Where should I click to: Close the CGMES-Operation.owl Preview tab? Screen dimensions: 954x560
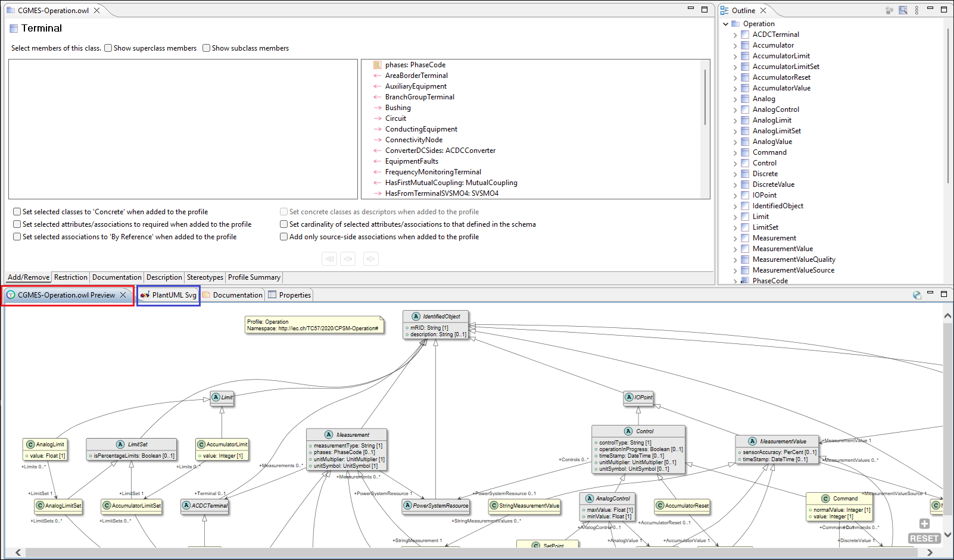point(123,295)
